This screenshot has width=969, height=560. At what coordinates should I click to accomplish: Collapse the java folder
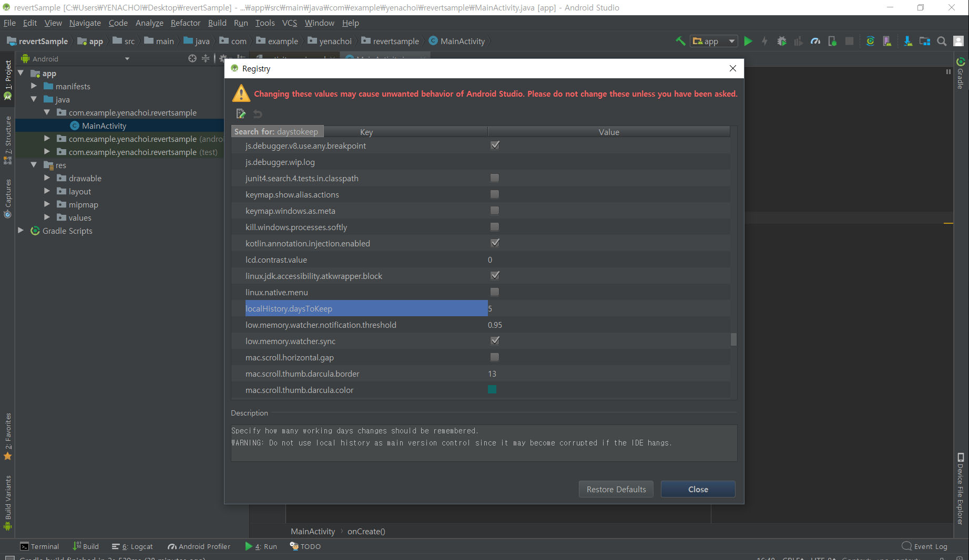[x=34, y=99]
